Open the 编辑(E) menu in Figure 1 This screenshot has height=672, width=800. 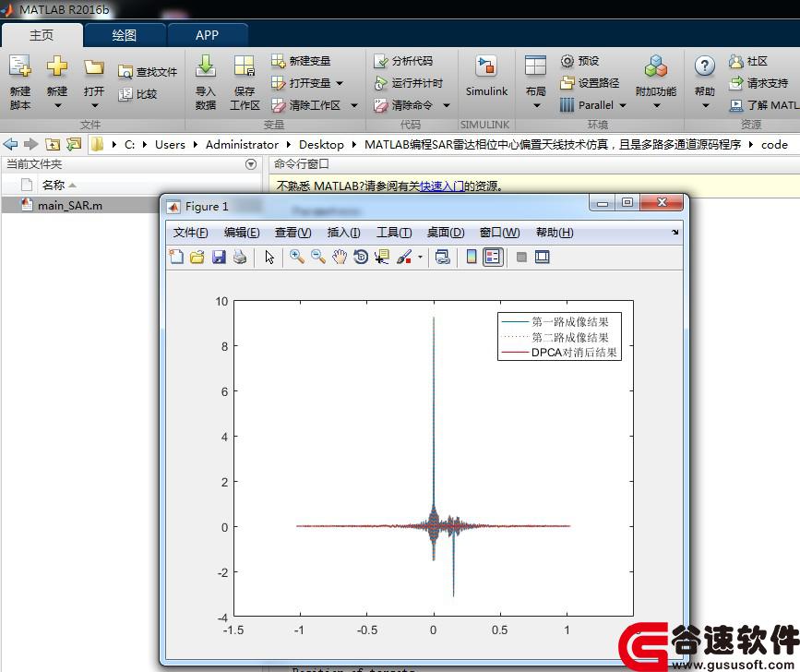pos(242,233)
